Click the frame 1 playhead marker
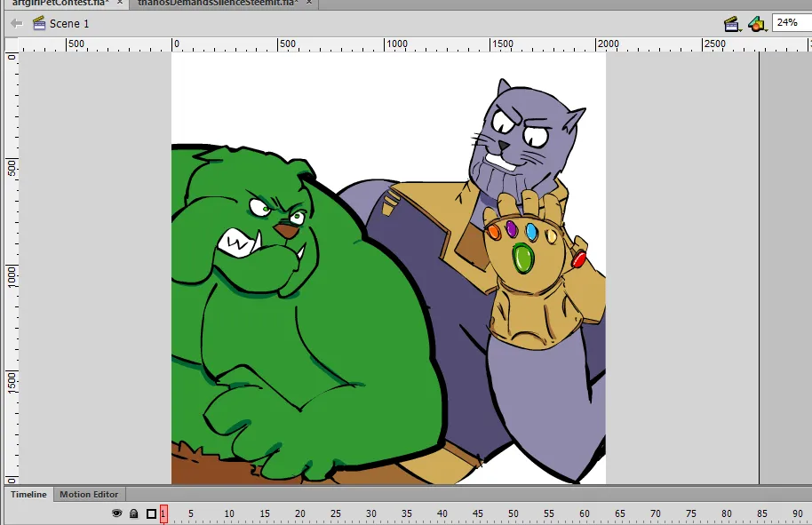 (163, 513)
